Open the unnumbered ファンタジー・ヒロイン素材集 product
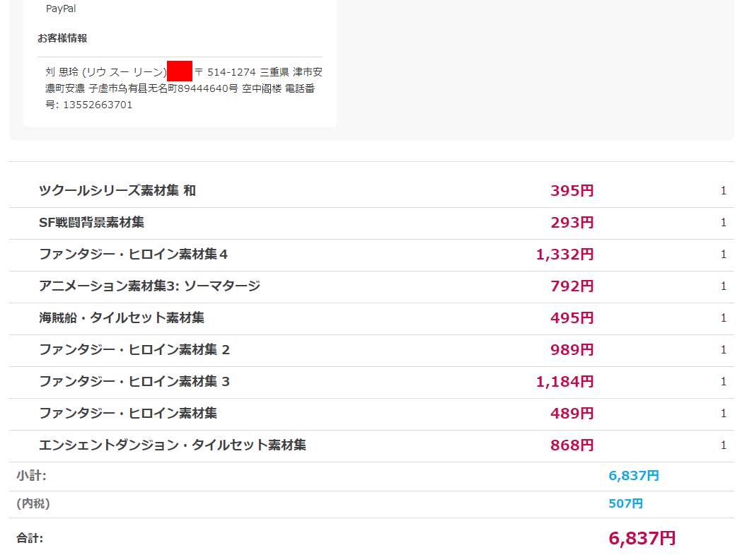This screenshot has height=560, width=747. pyautogui.click(x=127, y=414)
